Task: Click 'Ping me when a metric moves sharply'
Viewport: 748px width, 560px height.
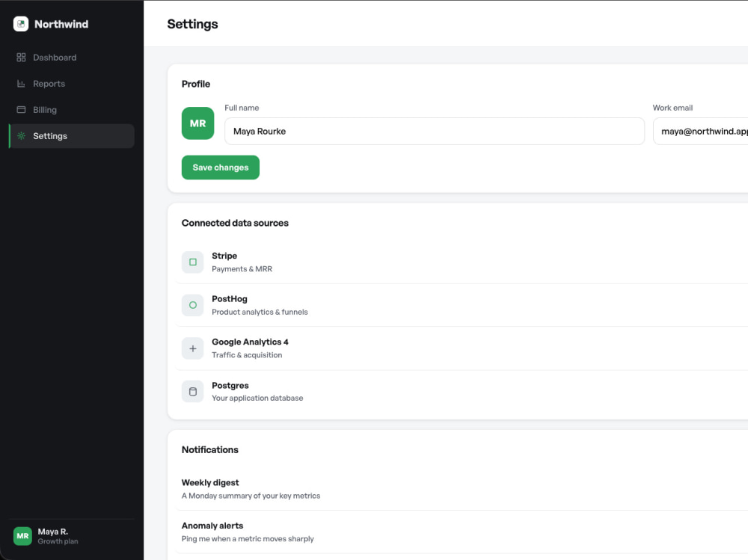Action: coord(248,538)
